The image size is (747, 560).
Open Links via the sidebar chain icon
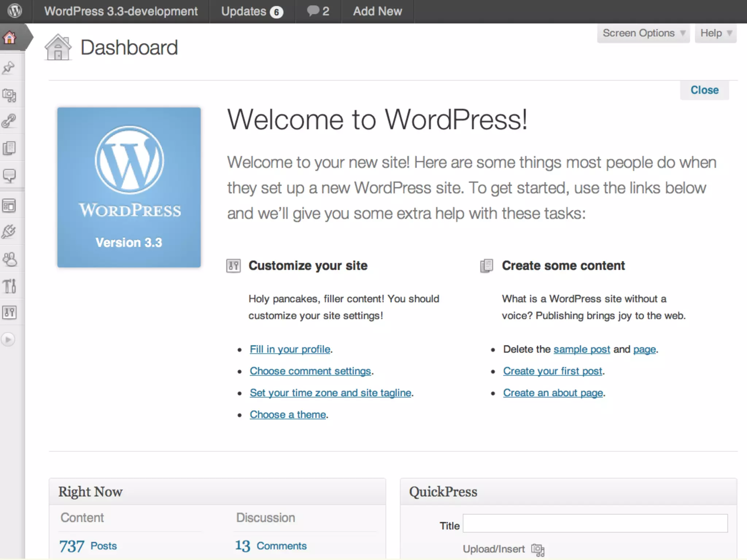tap(9, 121)
